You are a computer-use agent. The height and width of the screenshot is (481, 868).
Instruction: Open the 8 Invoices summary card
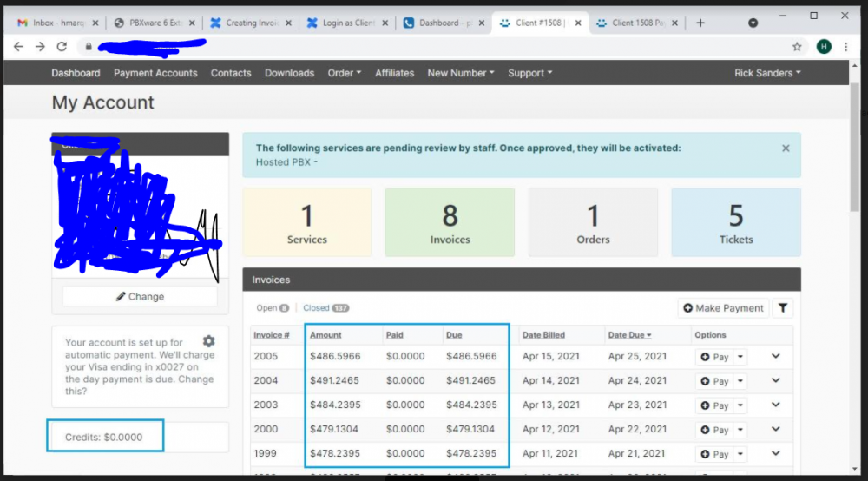click(x=450, y=222)
